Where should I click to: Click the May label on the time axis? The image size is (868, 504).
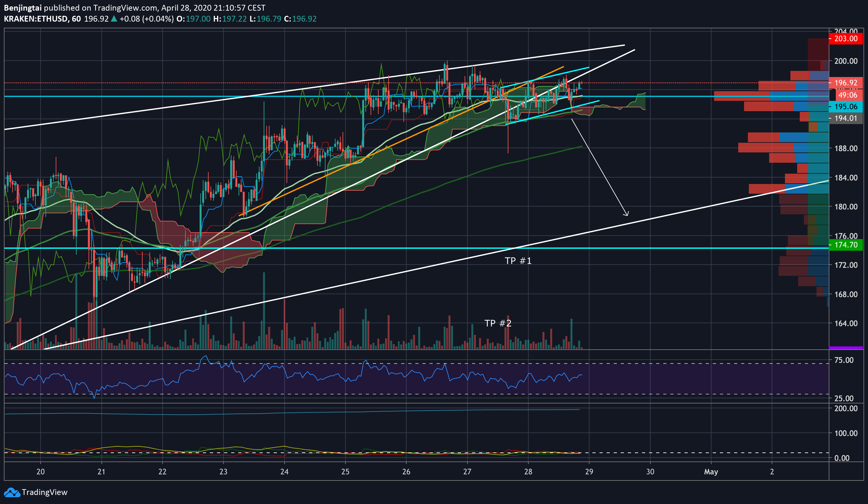711,471
